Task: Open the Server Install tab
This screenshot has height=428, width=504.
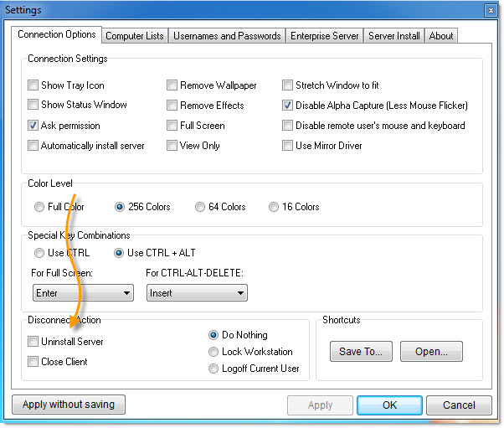Action: 394,36
